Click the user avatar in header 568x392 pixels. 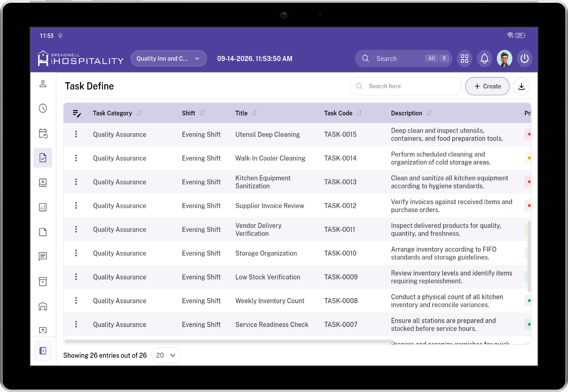(x=504, y=59)
